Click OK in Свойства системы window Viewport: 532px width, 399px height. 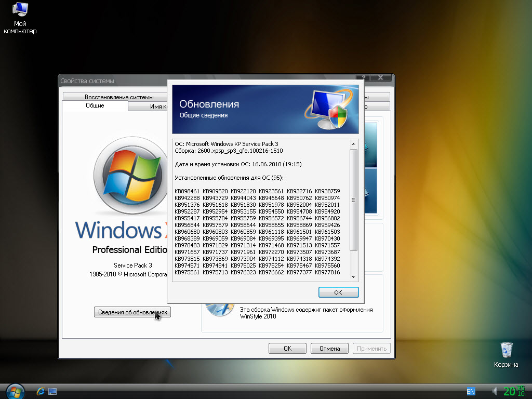tap(287, 349)
